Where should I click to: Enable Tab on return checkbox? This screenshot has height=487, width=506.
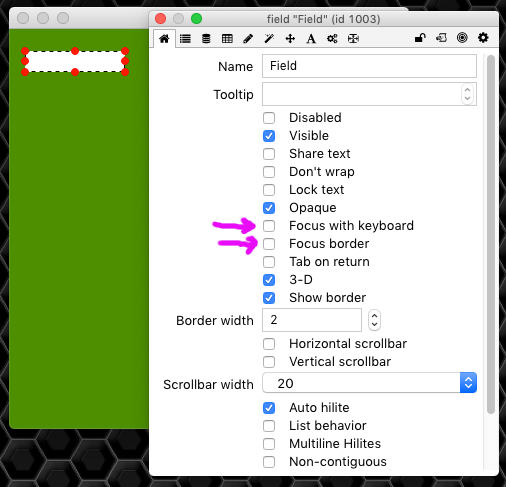tap(269, 262)
